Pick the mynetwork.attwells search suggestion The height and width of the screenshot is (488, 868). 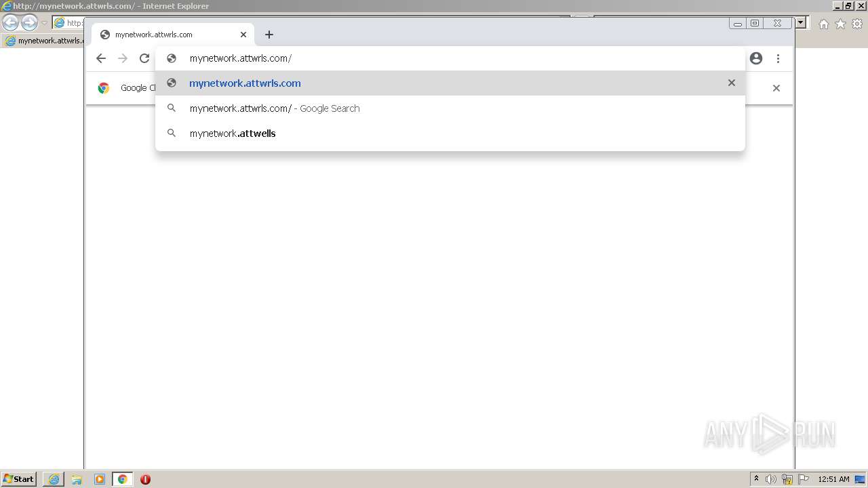point(450,134)
